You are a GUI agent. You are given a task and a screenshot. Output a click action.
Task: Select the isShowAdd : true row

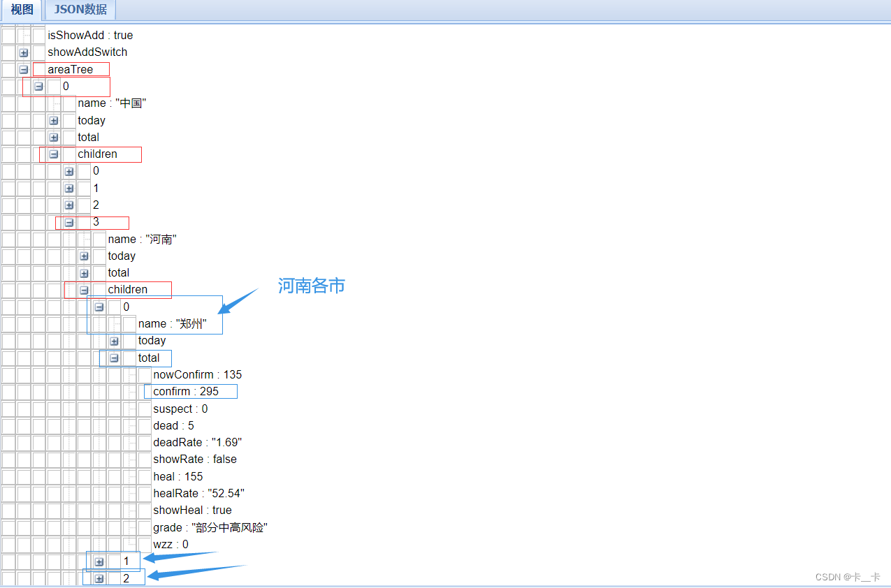[90, 35]
